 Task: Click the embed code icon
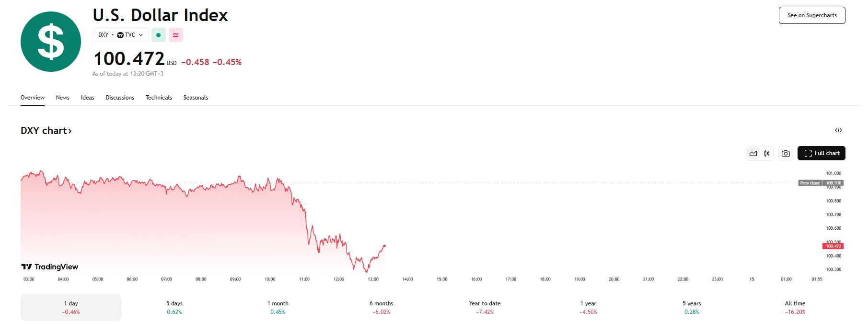click(838, 130)
